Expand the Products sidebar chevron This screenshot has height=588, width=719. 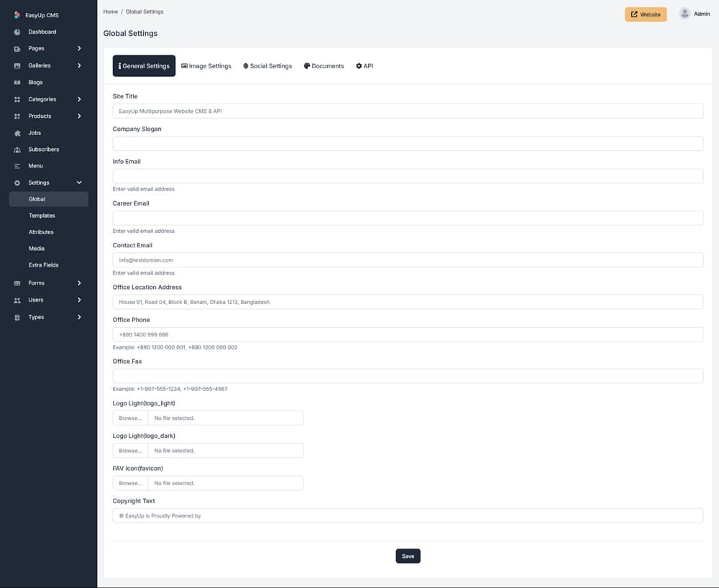click(x=79, y=116)
